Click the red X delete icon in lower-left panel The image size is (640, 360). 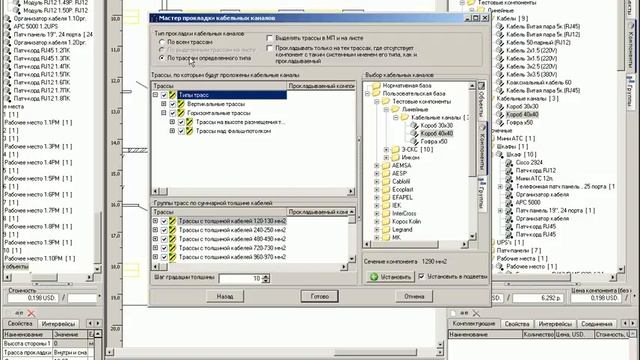pyautogui.click(x=31, y=313)
